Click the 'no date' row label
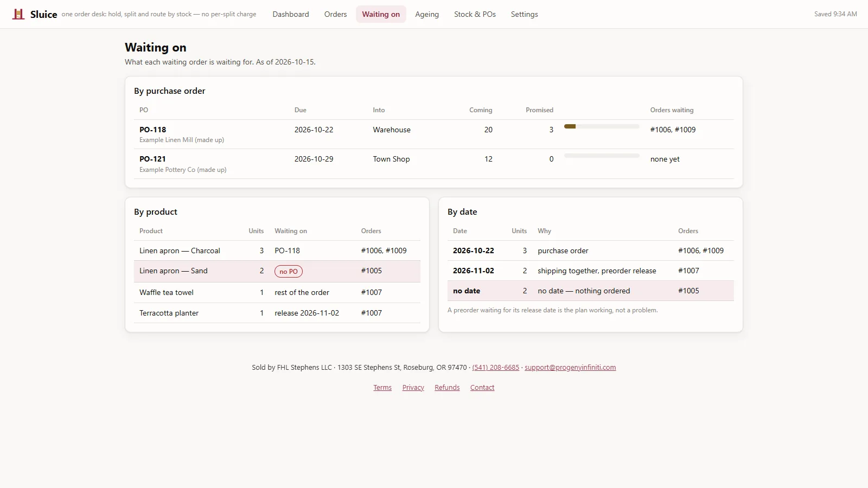868x488 pixels. pos(467,291)
